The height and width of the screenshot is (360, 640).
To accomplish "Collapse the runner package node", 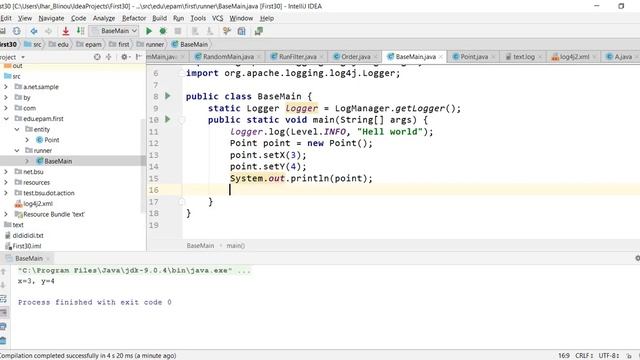I will pos(17,151).
